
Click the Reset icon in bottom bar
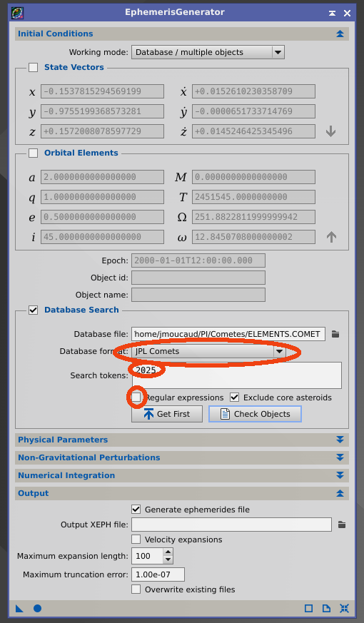point(344,608)
